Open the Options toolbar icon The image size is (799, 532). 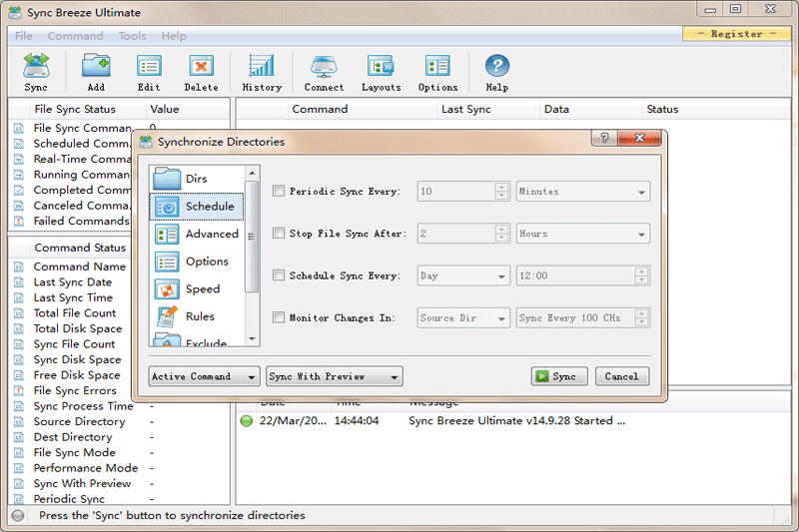click(x=437, y=66)
